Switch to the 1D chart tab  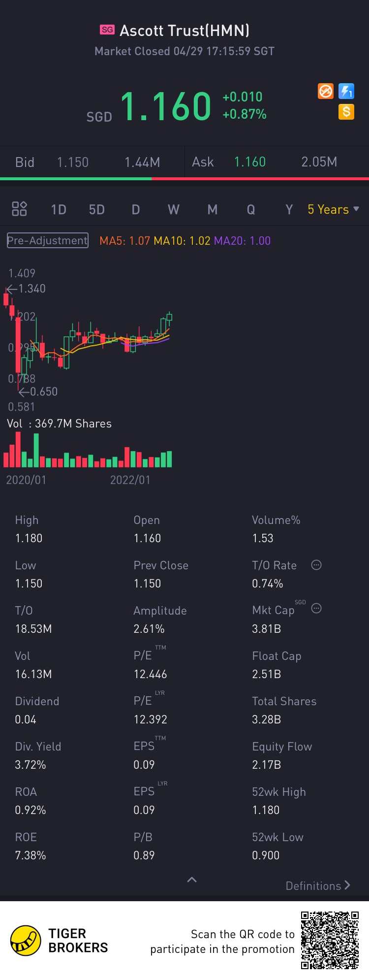click(59, 210)
